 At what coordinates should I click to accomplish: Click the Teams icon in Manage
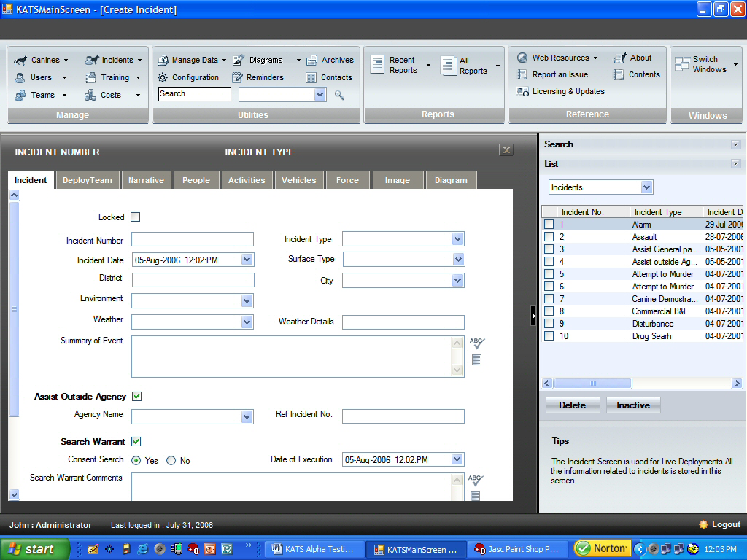point(20,96)
